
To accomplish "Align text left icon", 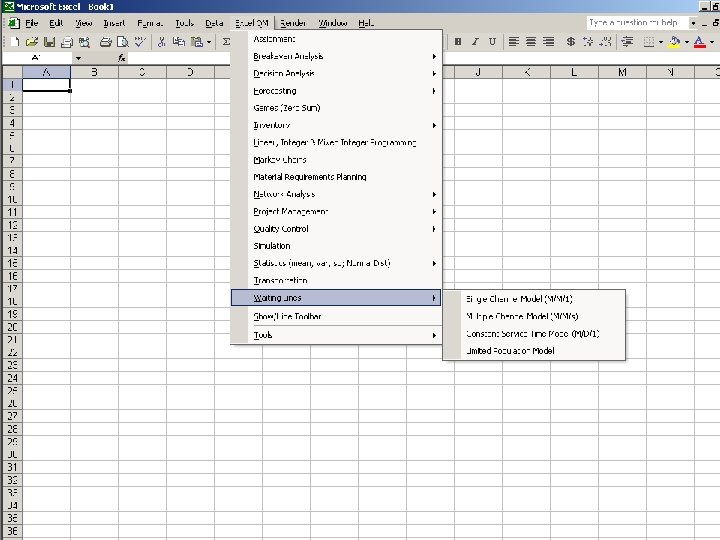I will (513, 42).
